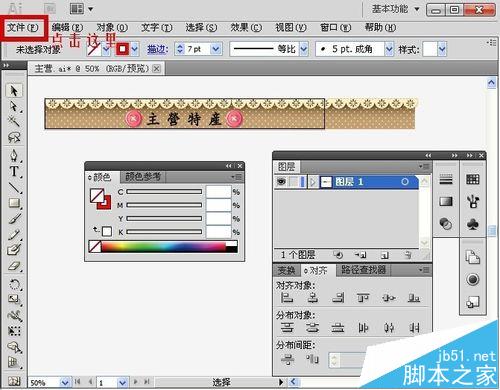Step stroke weight with arrows

click(x=180, y=49)
